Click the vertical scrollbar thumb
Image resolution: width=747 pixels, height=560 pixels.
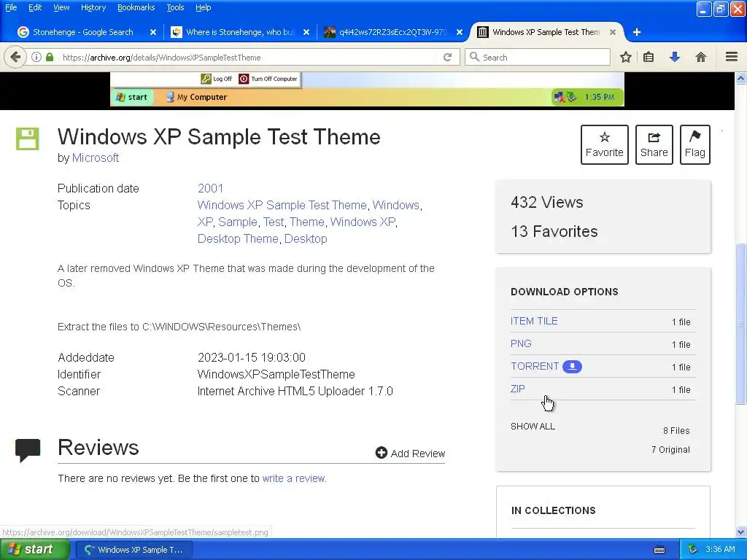pos(741,324)
